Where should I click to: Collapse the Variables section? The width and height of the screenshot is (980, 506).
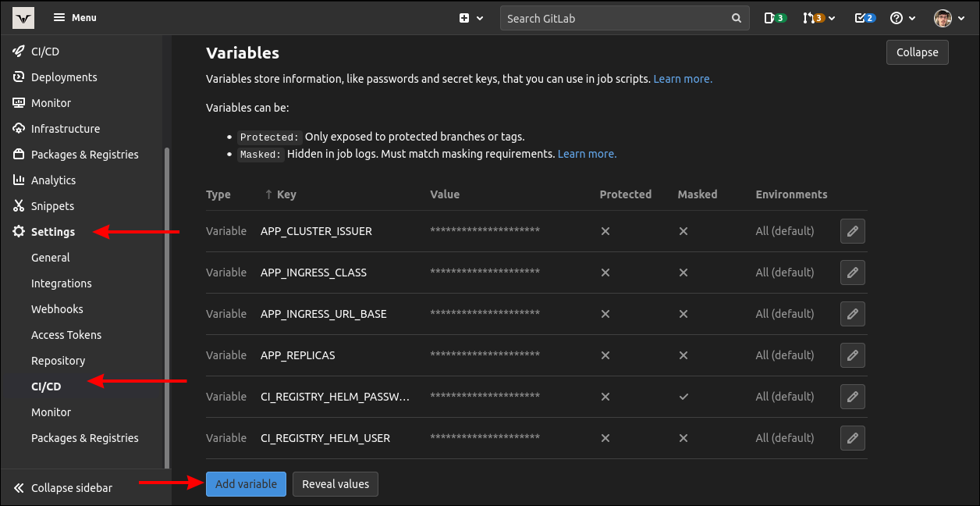click(x=917, y=52)
